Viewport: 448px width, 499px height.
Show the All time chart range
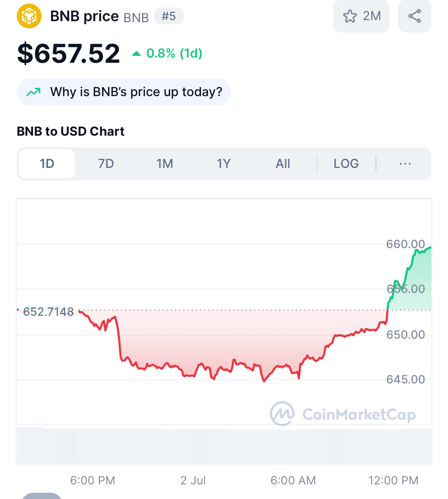283,164
